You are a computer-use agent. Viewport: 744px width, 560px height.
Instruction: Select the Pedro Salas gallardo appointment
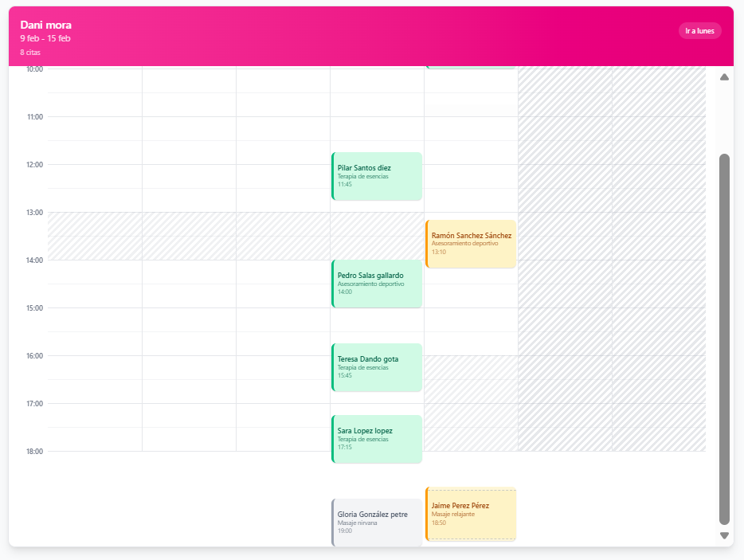pyautogui.click(x=376, y=284)
